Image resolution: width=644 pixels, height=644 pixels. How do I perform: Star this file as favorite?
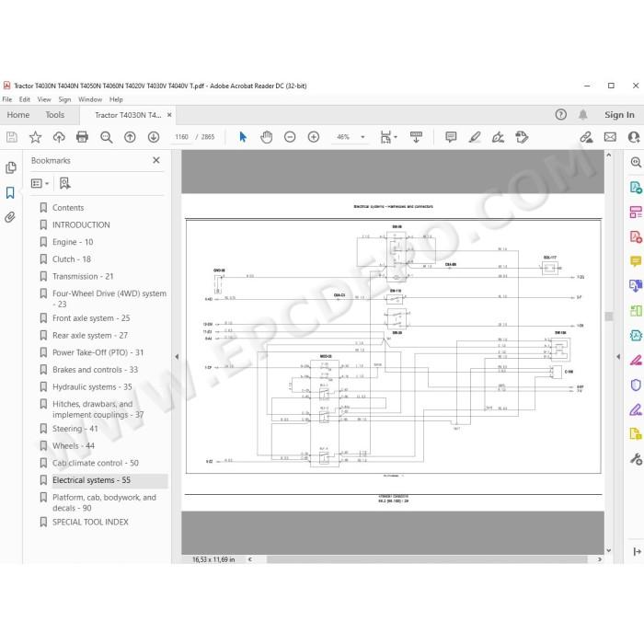[x=35, y=137]
